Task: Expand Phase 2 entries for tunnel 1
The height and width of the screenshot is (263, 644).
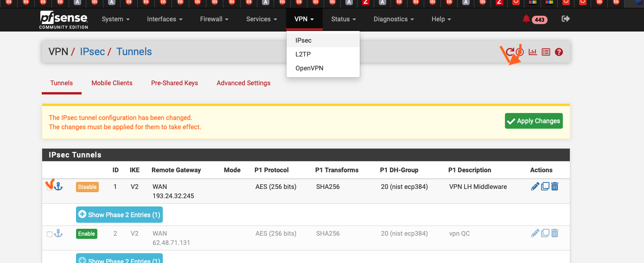Action: pos(119,215)
